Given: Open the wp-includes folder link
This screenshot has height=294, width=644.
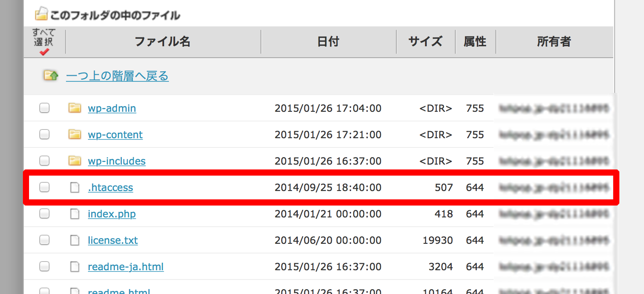Looking at the screenshot, I should click(117, 161).
